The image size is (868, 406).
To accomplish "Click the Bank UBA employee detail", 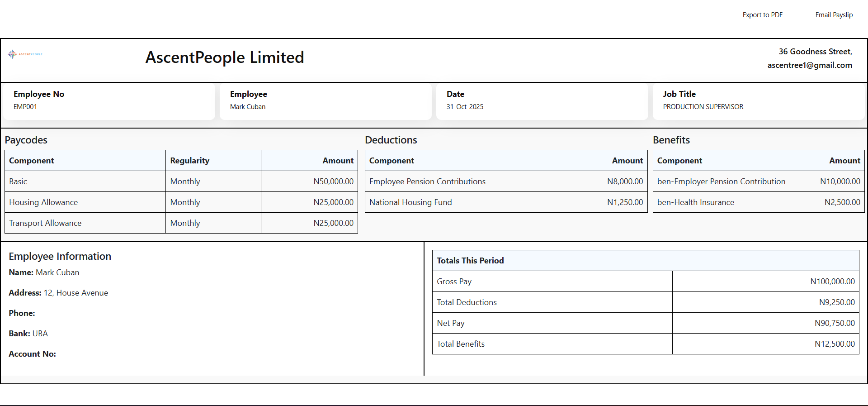I will (28, 334).
